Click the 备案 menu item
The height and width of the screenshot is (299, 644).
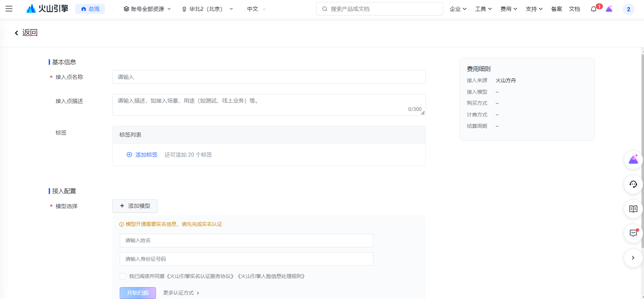(x=556, y=9)
